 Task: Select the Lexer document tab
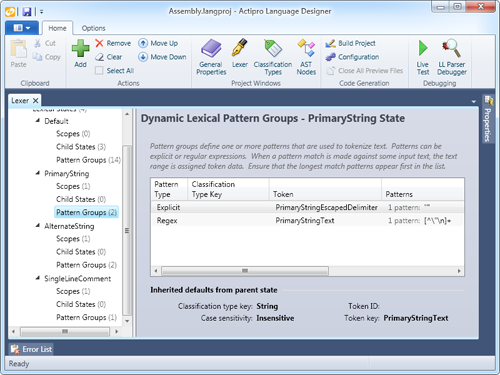tap(20, 101)
